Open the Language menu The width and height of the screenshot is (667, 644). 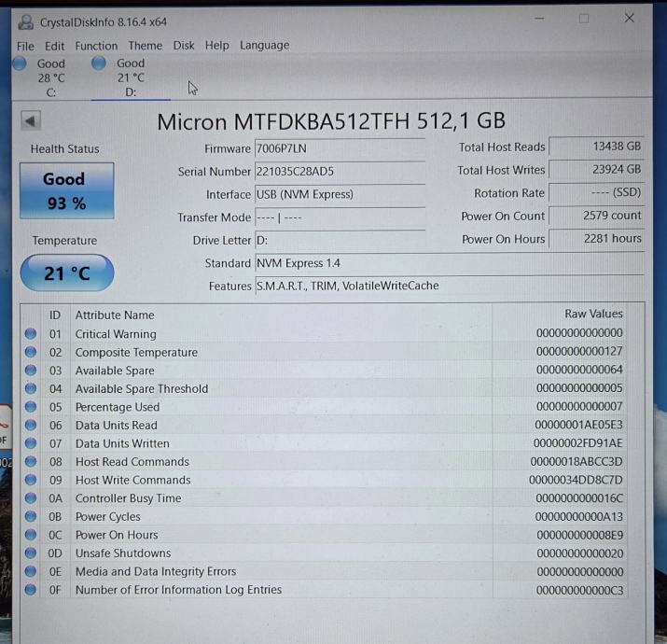(264, 45)
